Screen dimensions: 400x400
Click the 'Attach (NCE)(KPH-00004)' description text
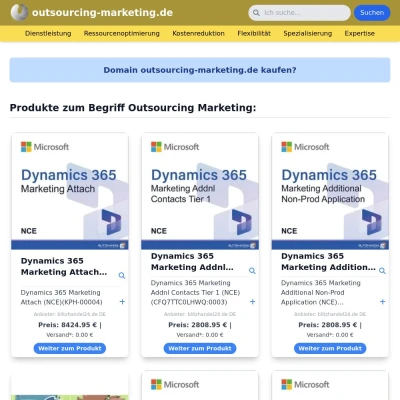[61, 302]
